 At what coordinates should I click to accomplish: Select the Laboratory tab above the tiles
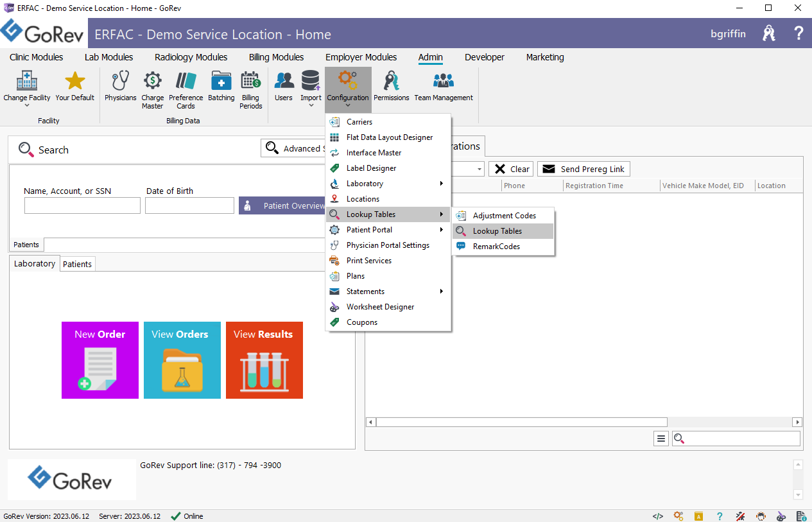click(x=35, y=263)
